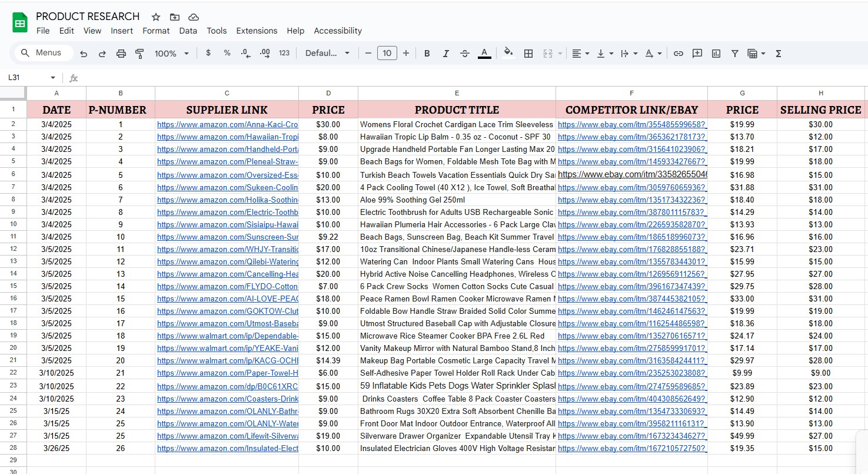Select the fill color bucket
This screenshot has width=868, height=474.
tap(509, 53)
